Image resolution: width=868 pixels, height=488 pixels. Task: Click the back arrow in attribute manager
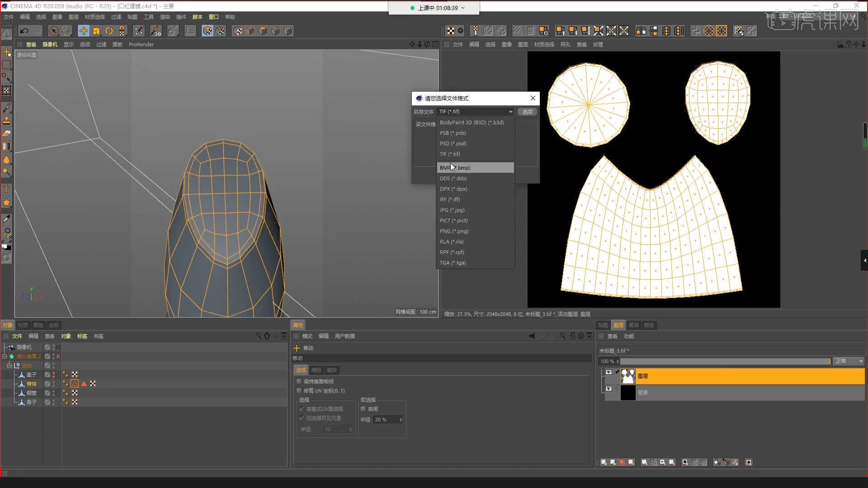532,336
